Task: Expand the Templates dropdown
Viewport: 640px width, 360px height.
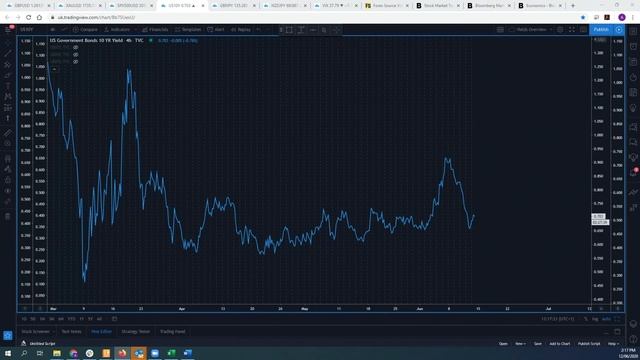Action: 188,29
